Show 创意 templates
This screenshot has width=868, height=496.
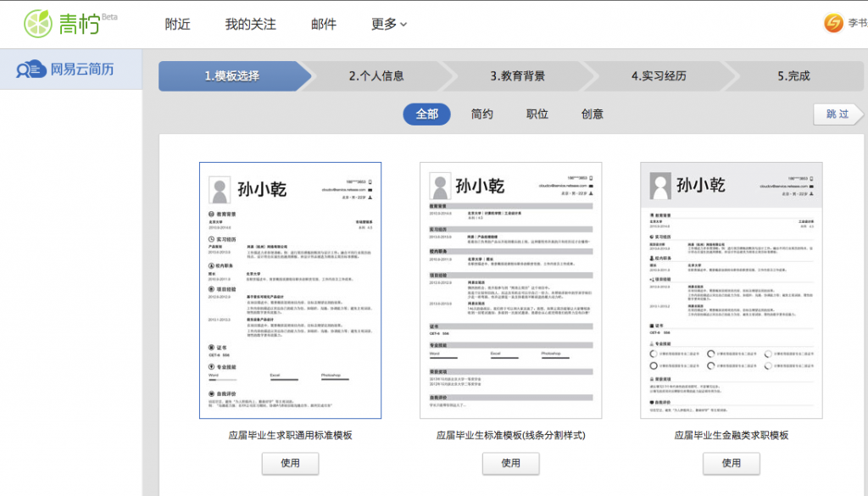click(x=593, y=114)
